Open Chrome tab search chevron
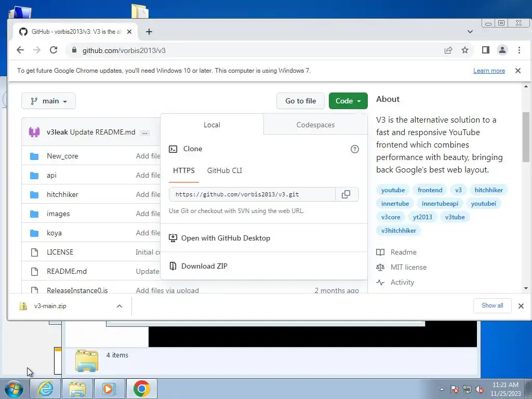 (x=470, y=32)
